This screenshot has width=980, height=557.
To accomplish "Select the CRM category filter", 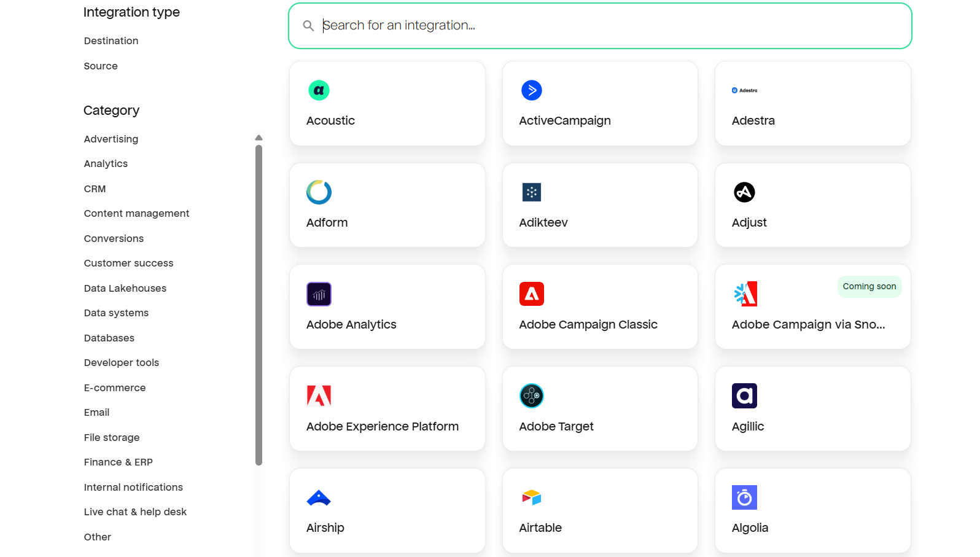I will point(95,189).
